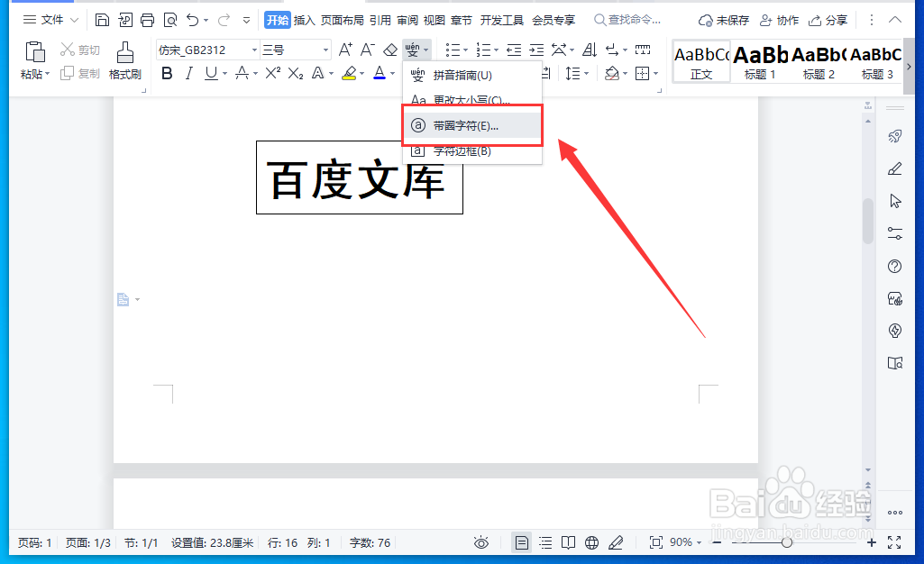Click the 查找命令 search field

pos(628,21)
